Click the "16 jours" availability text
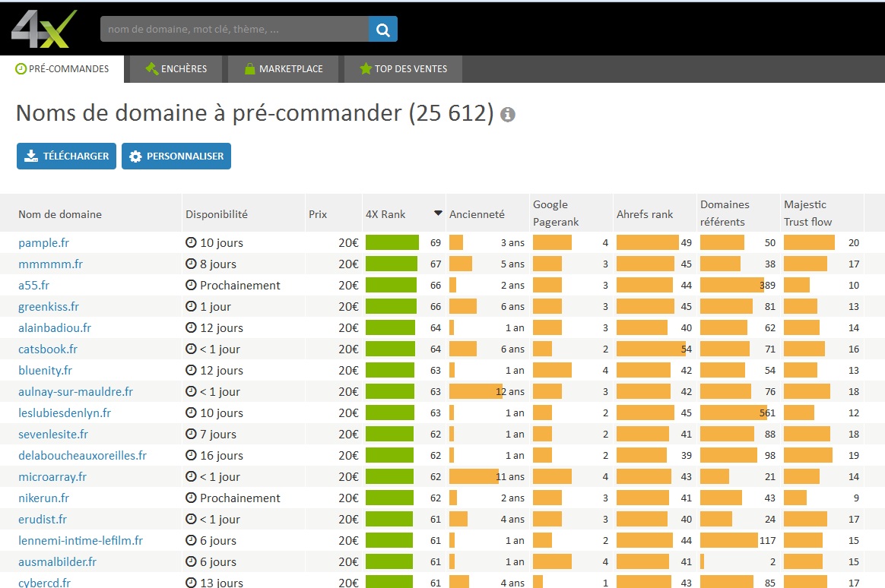 (222, 456)
